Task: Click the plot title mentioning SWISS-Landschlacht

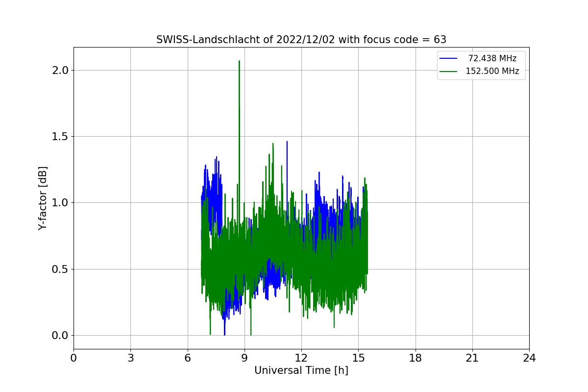Action: pos(301,40)
